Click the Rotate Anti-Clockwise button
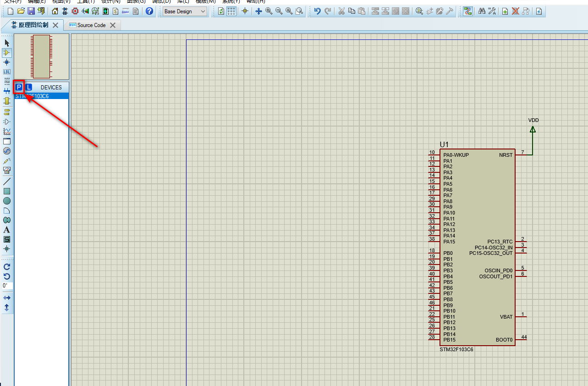Viewport: 588px width, 386px height. tap(7, 276)
